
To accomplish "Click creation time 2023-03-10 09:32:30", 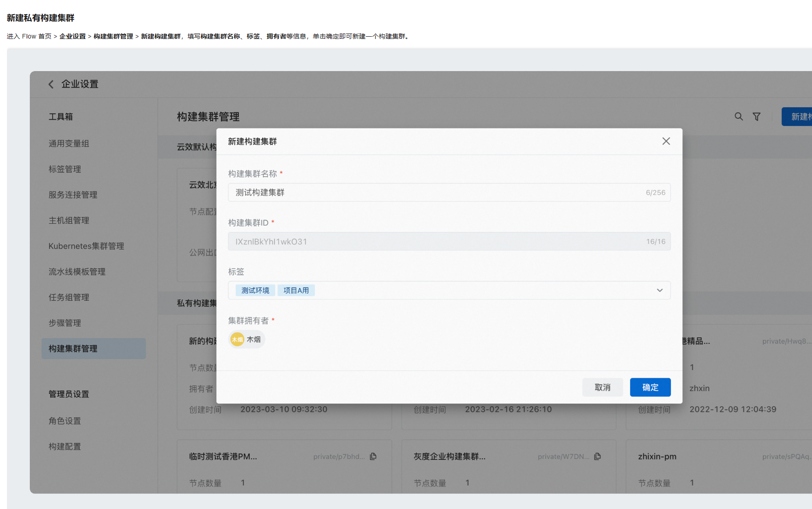I will tap(284, 409).
